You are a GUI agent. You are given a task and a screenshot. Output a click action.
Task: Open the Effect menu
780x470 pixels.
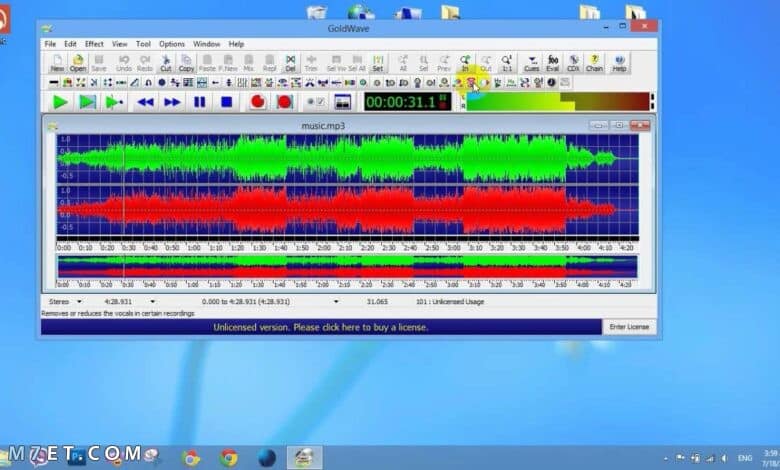point(94,44)
